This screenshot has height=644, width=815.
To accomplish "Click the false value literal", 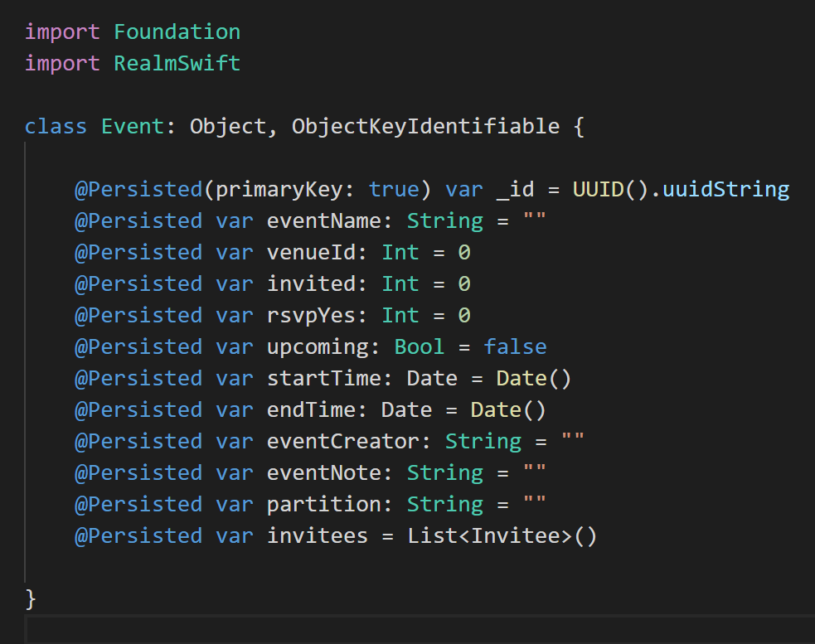I will click(515, 347).
